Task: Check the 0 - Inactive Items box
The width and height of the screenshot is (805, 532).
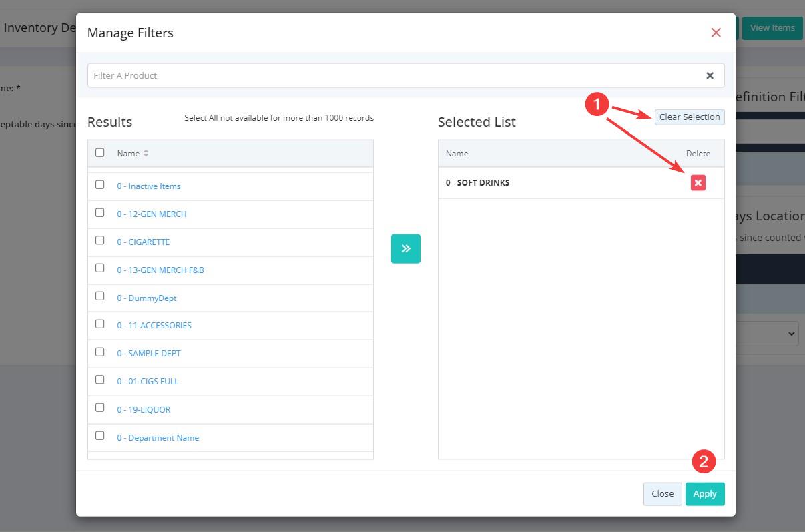Action: (x=100, y=184)
